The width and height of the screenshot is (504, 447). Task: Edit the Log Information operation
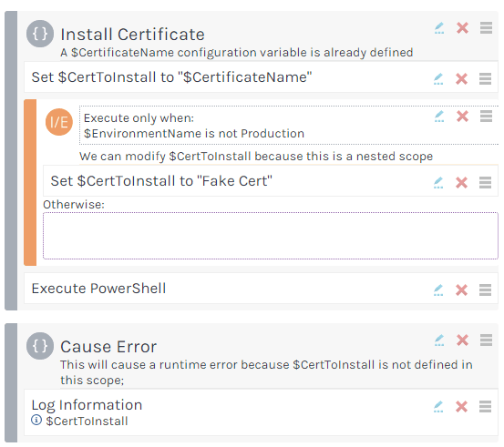click(438, 407)
